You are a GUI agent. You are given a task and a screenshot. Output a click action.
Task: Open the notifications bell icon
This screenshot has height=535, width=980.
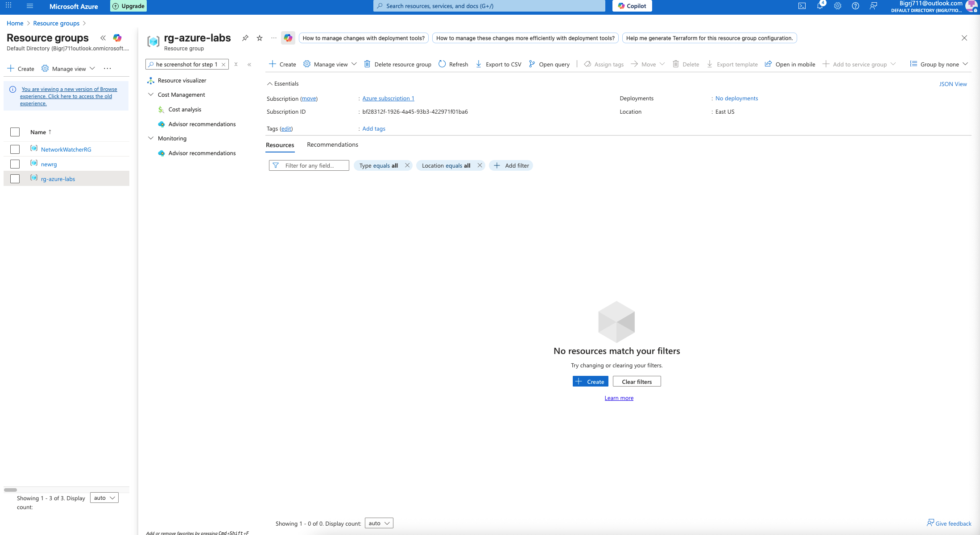(x=819, y=6)
